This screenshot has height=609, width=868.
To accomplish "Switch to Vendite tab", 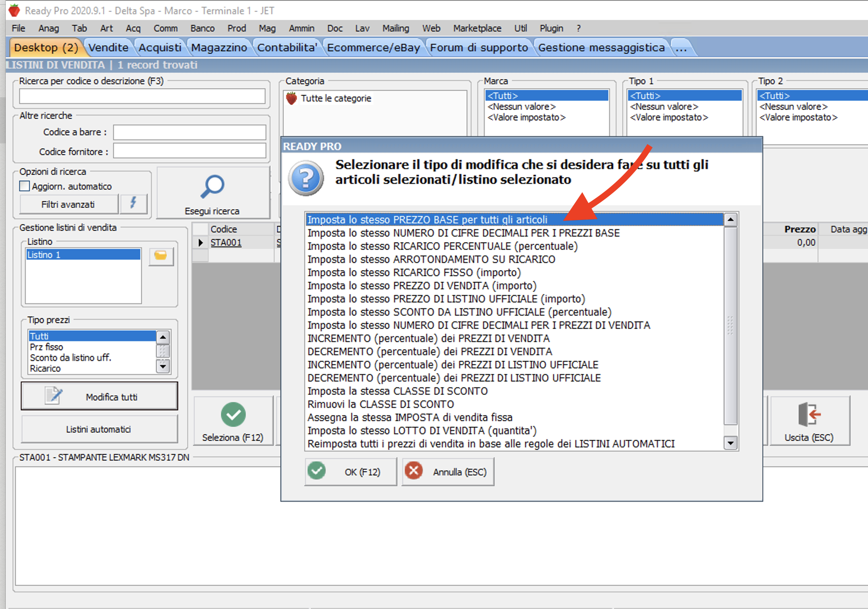I will [x=108, y=47].
